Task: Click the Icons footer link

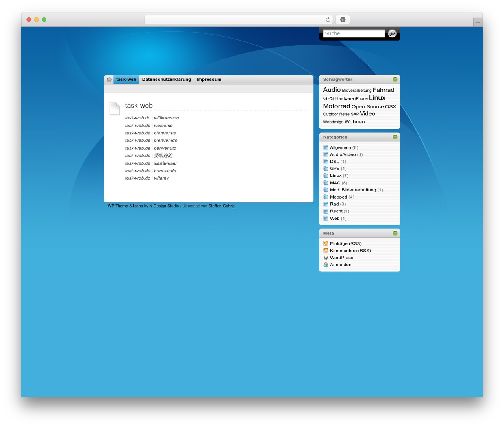Action: (138, 206)
